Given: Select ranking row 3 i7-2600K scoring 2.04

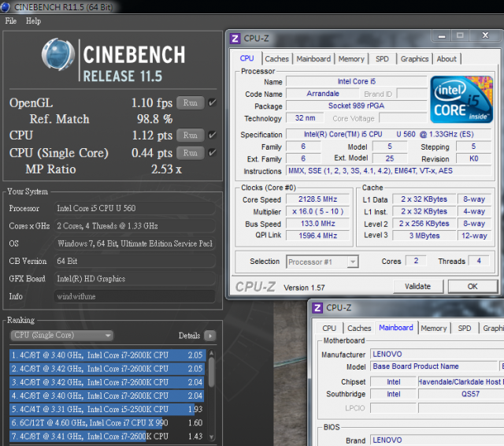Looking at the screenshot, I should (x=107, y=382).
